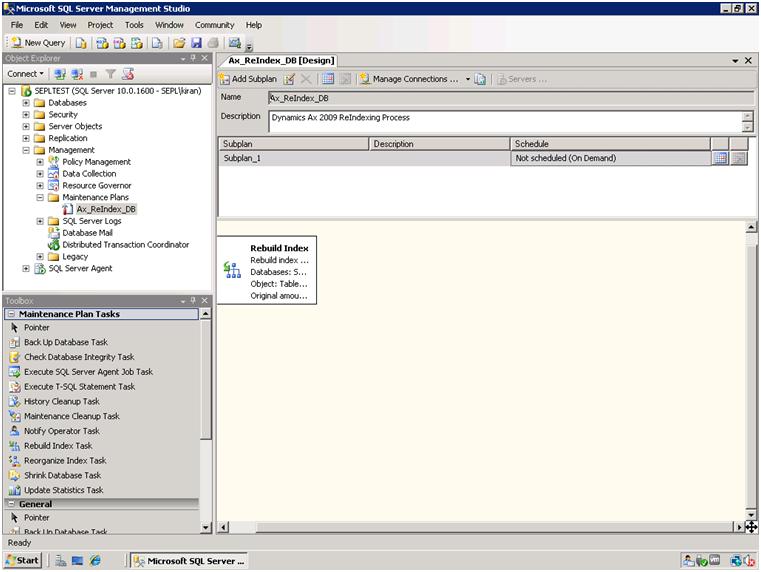Image resolution: width=761 pixels, height=572 pixels.
Task: Collapse the Maintenance Plan Tasks toolbox group
Action: (x=11, y=314)
